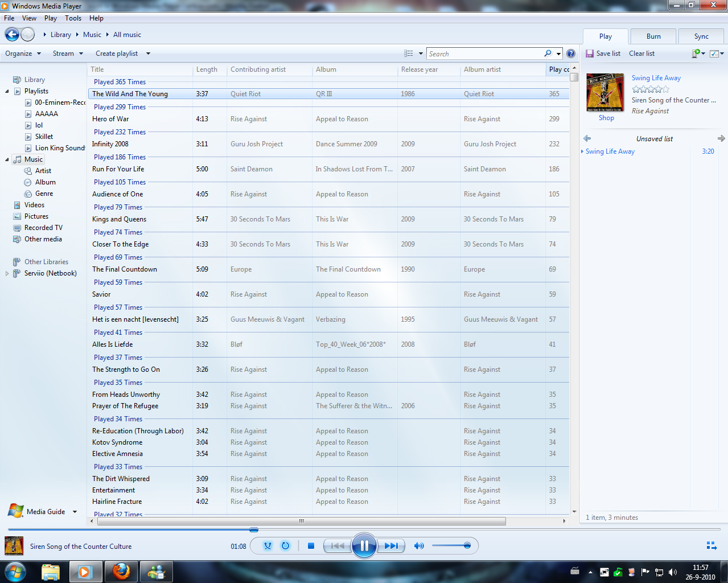Click the Clear list button
This screenshot has height=583, width=728.
tap(641, 54)
